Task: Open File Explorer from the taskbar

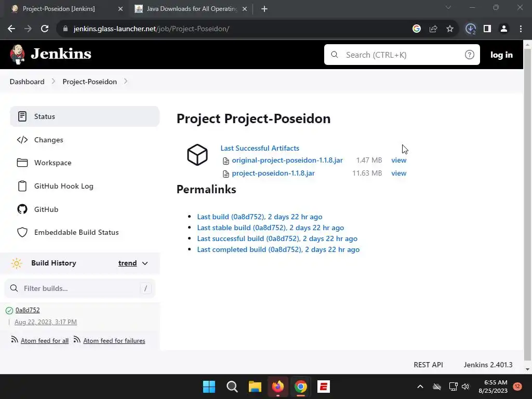Action: pos(255,387)
